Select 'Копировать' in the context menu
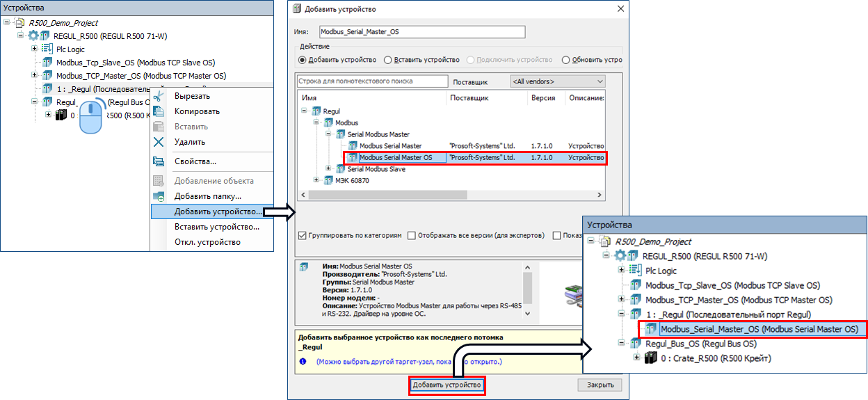The image size is (868, 400). point(197,111)
